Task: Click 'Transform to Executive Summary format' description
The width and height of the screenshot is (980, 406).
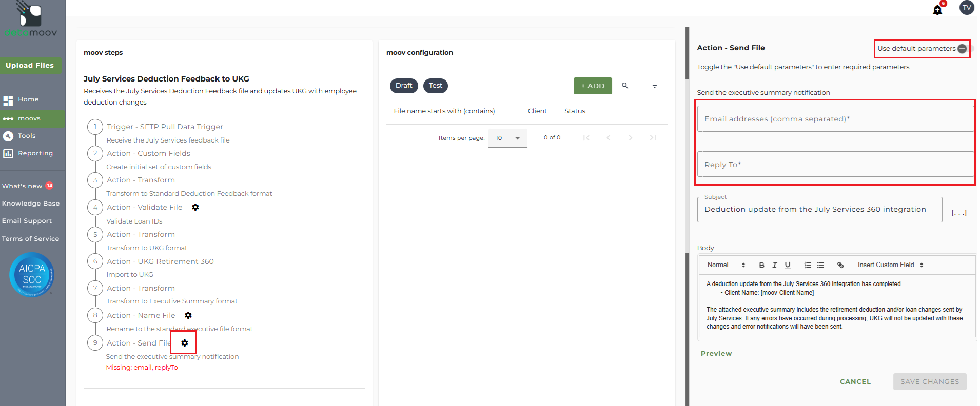Action: [172, 301]
